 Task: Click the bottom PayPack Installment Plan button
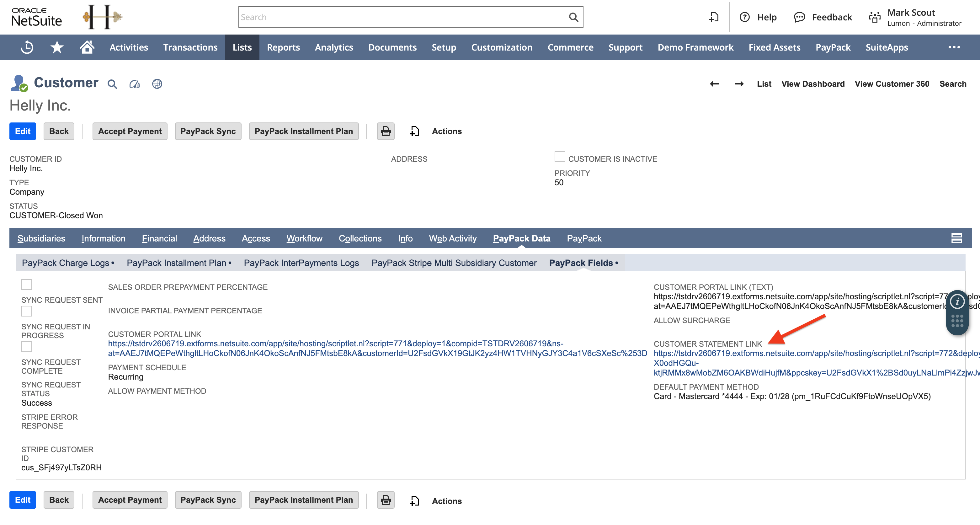[304, 500]
